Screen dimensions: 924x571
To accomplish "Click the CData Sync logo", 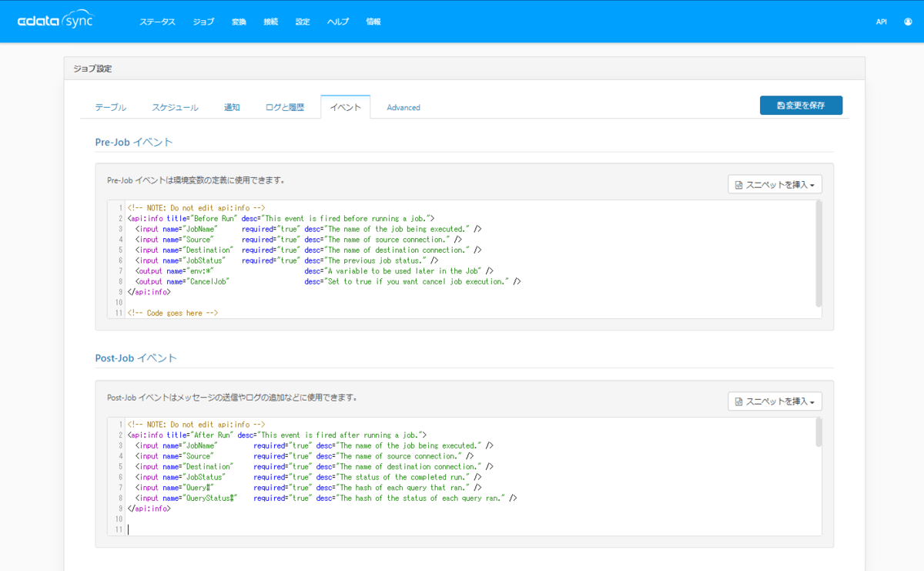I will click(55, 22).
